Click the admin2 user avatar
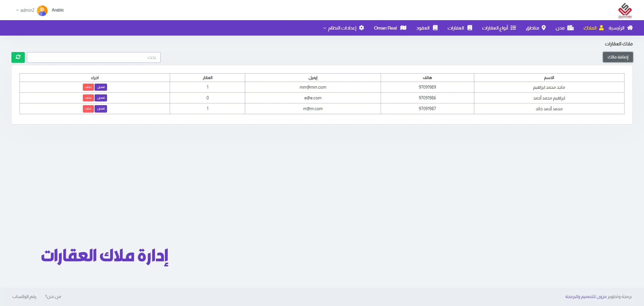Image resolution: width=644 pixels, height=306 pixels. 42,10
